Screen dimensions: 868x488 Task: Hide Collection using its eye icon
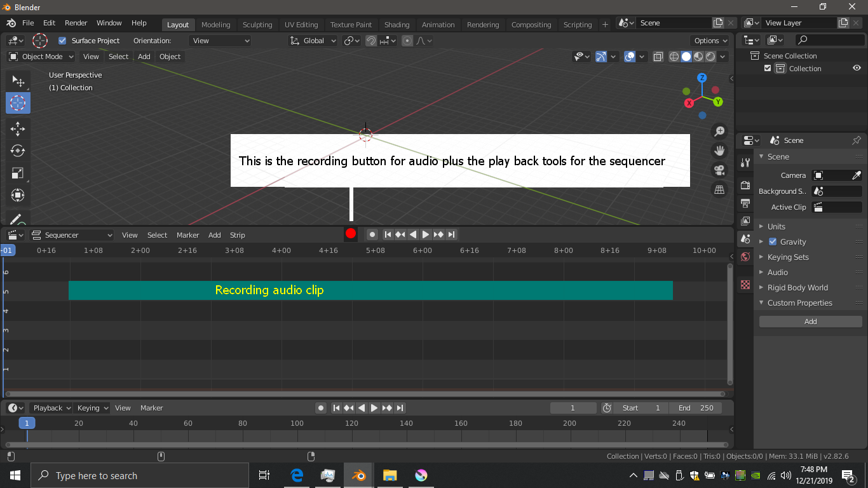pos(857,69)
